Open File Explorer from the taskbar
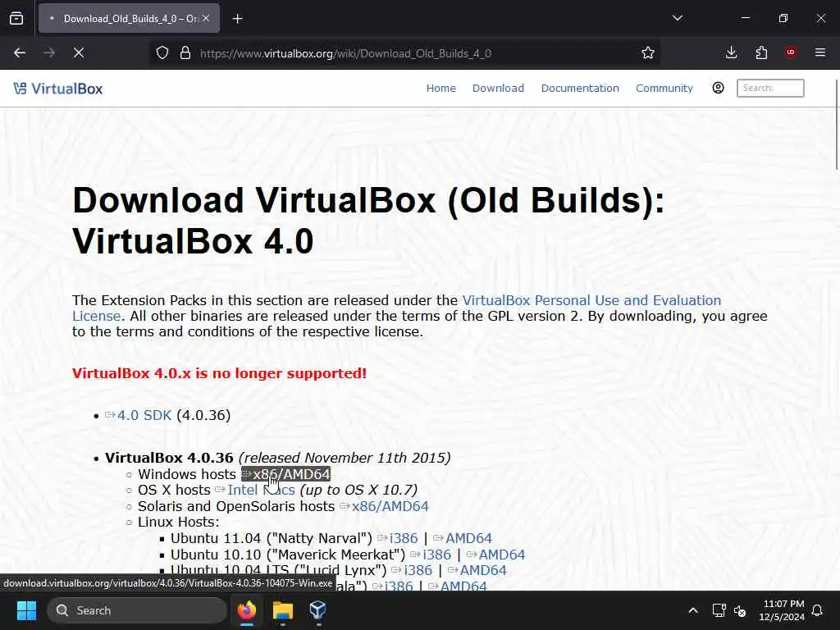Viewport: 840px width, 630px height. click(282, 610)
